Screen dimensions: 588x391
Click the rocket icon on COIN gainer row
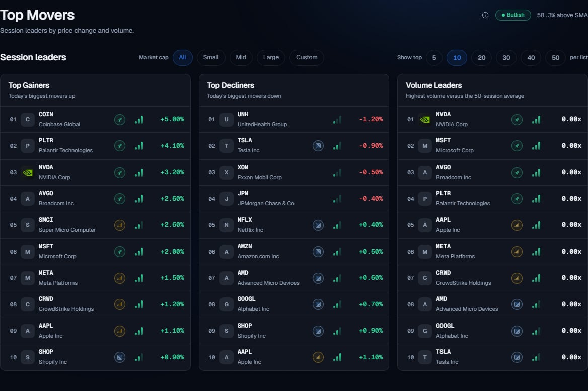[120, 120]
